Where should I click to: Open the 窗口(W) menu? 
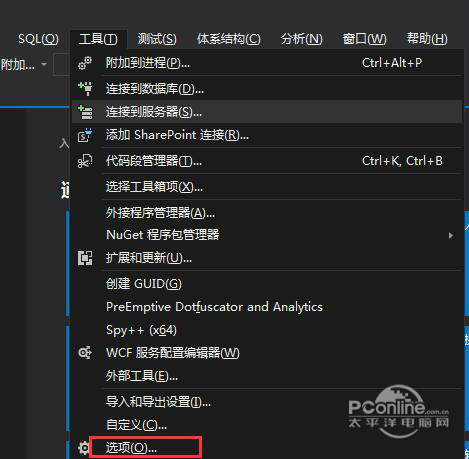365,39
